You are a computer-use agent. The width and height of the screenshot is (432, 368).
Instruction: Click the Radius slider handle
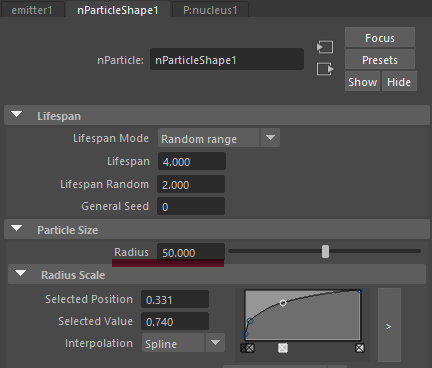[325, 252]
